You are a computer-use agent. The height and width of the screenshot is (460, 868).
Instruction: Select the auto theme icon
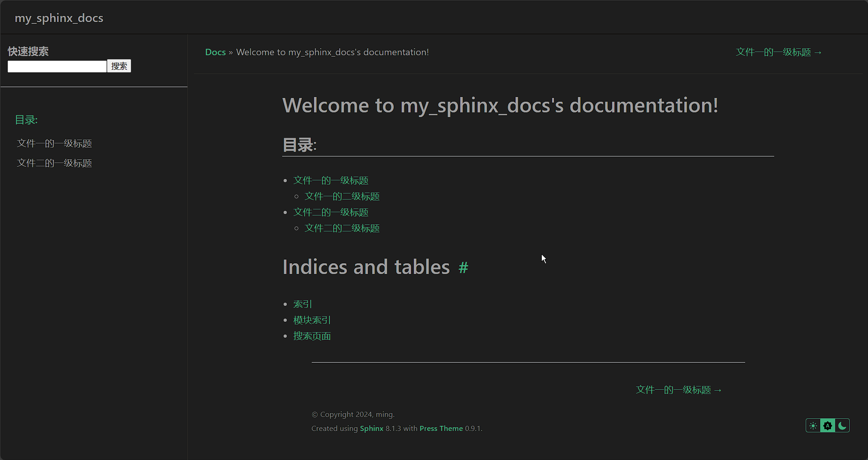(x=828, y=426)
